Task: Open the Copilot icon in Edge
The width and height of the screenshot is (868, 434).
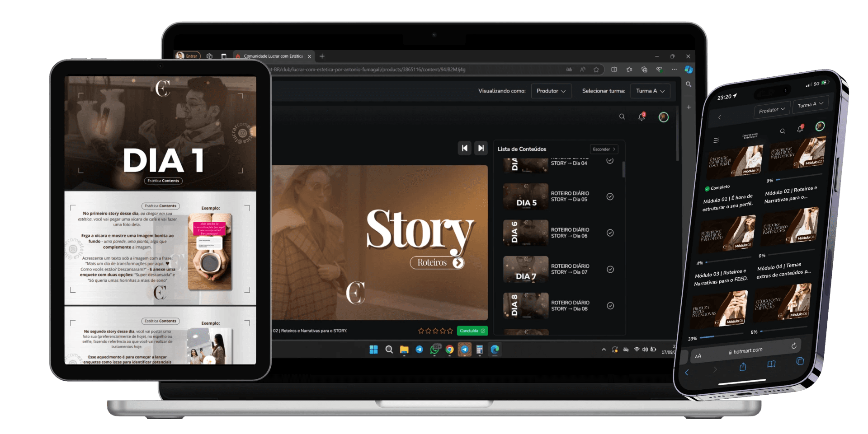Action: [689, 69]
